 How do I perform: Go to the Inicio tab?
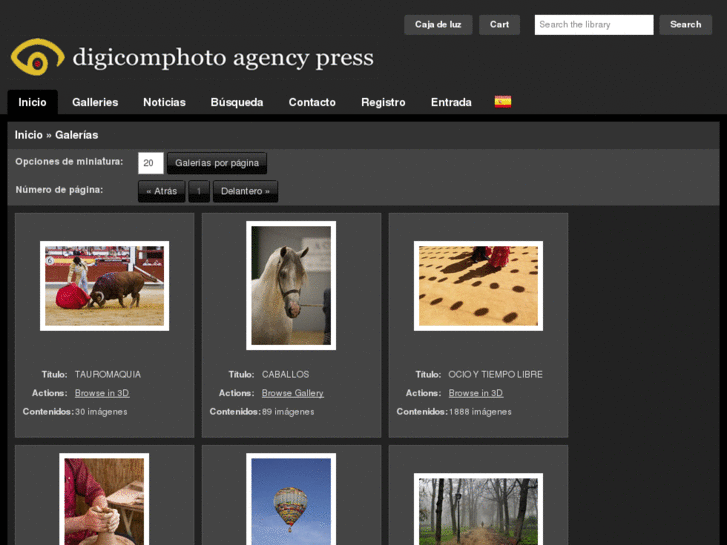pyautogui.click(x=32, y=102)
